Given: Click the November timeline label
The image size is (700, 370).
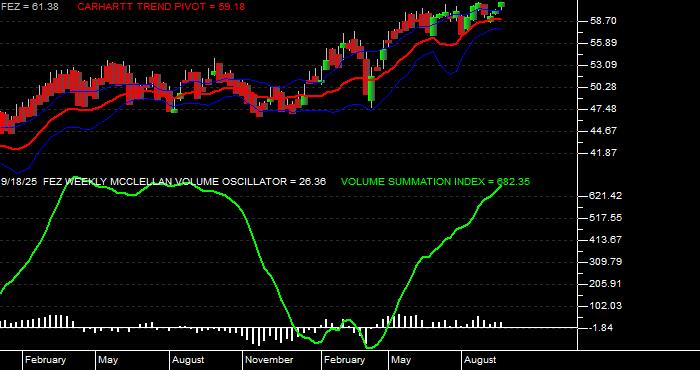Looking at the screenshot, I should (x=270, y=360).
